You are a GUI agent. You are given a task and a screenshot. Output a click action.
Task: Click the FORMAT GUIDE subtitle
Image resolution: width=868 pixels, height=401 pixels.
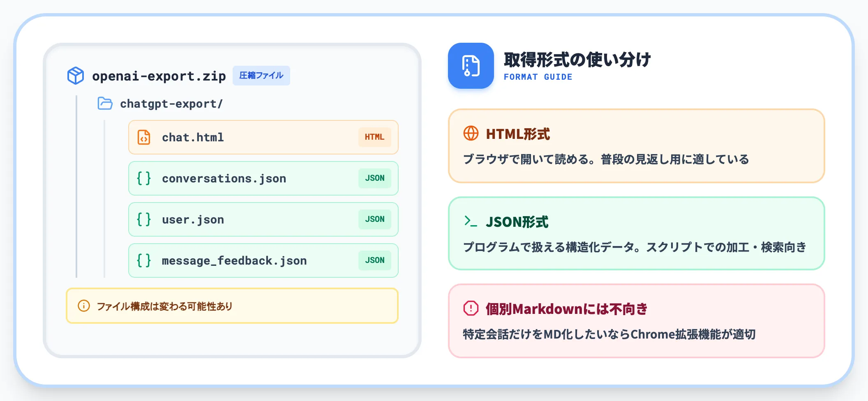pos(538,77)
